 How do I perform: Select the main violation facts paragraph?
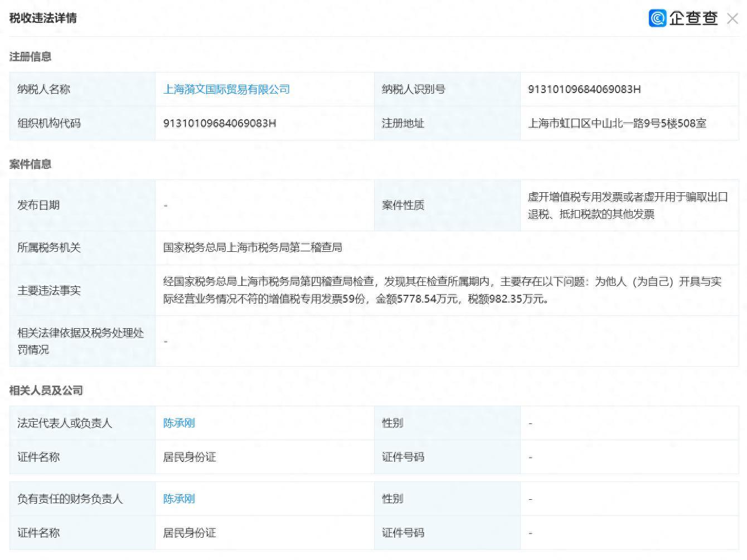(x=442, y=290)
